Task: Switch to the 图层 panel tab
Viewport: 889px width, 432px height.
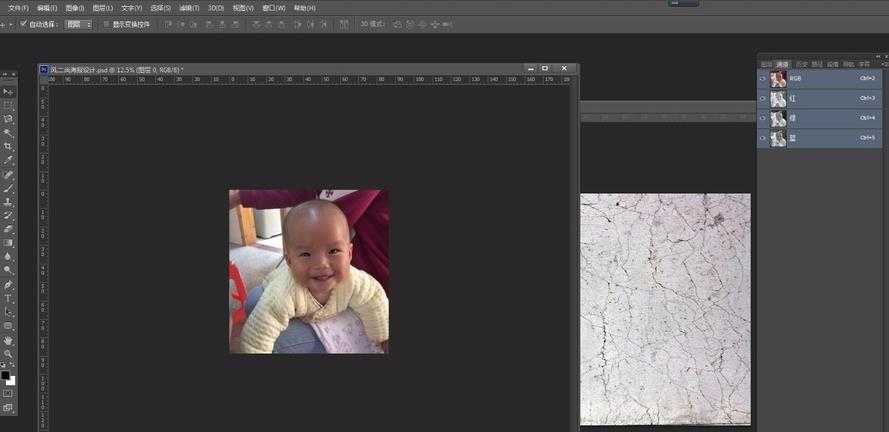Action: [x=767, y=64]
